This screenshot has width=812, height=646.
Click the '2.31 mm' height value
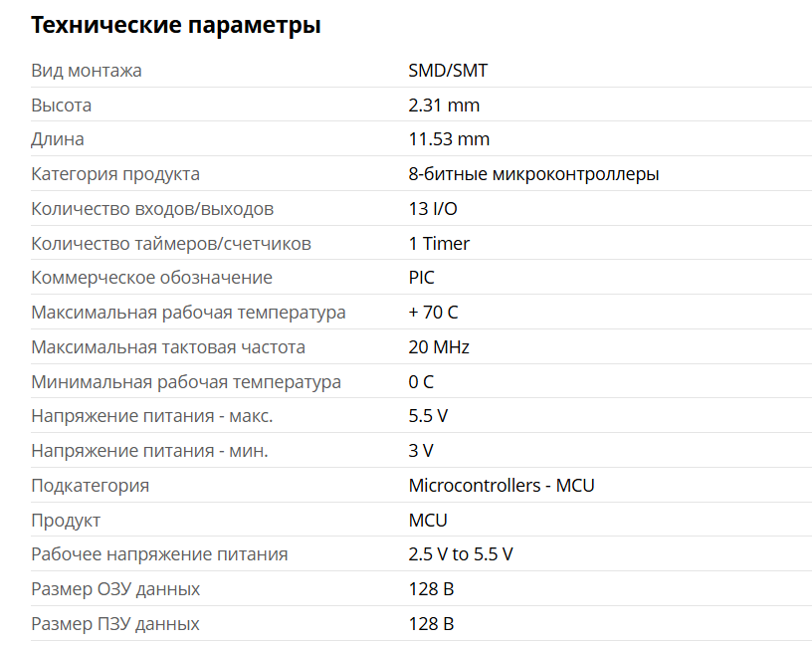pos(444,106)
